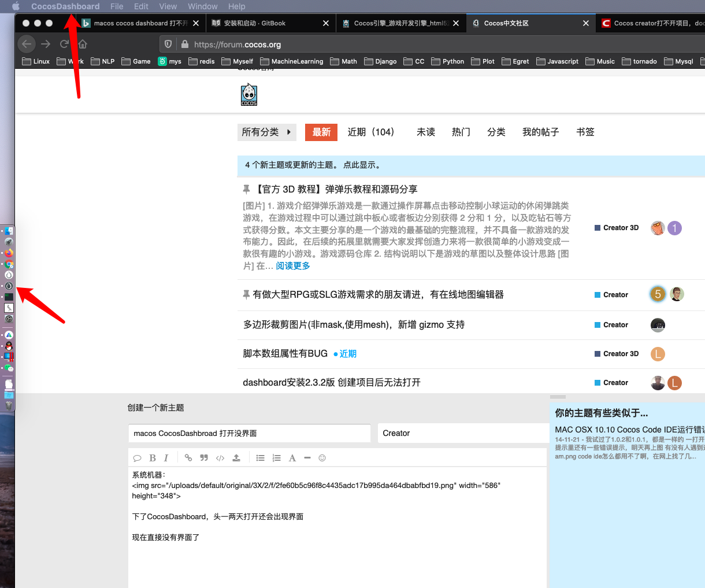The image size is (705, 588).
Task: Upload an image with the upload icon
Action: click(236, 458)
